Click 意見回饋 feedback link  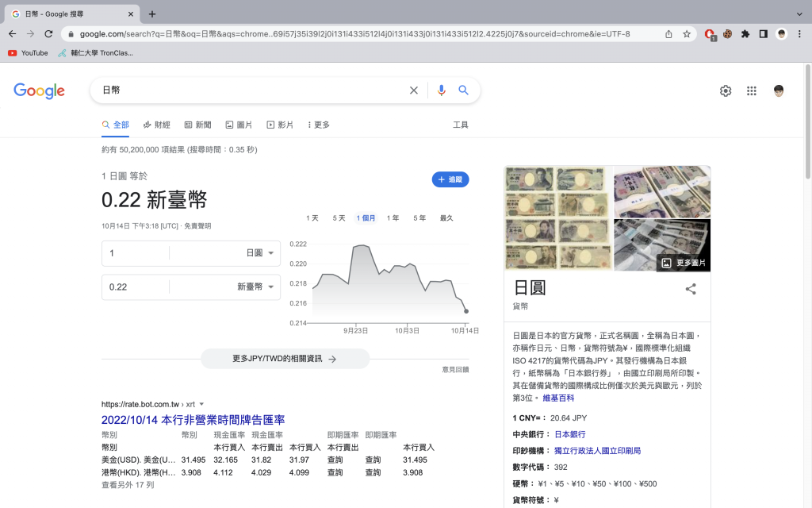point(455,370)
